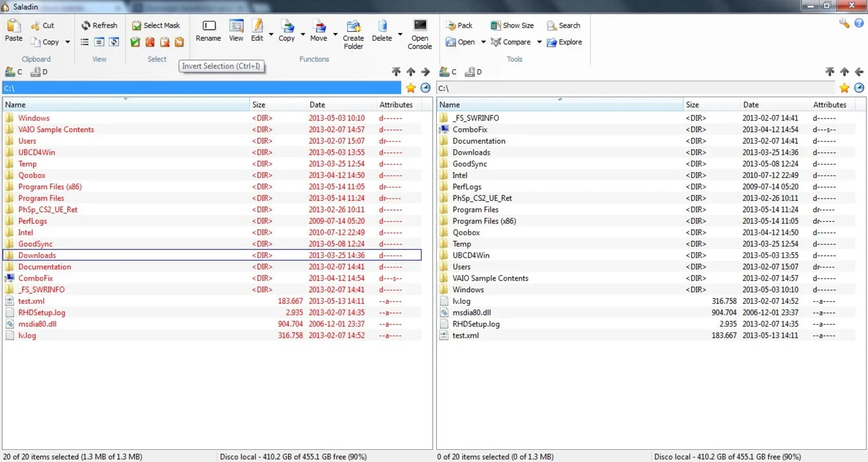Click the Cut scissors button
Viewport: 868px width, 462px height.
[42, 25]
